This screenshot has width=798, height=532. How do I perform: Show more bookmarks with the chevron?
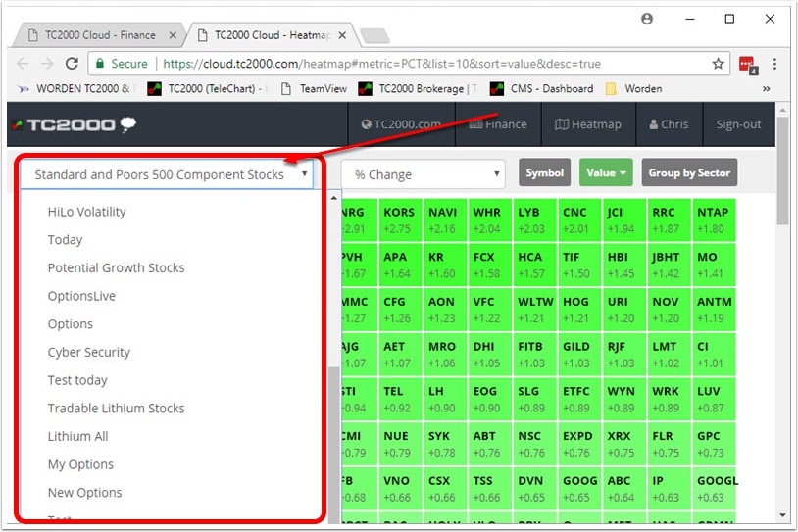coord(766,88)
